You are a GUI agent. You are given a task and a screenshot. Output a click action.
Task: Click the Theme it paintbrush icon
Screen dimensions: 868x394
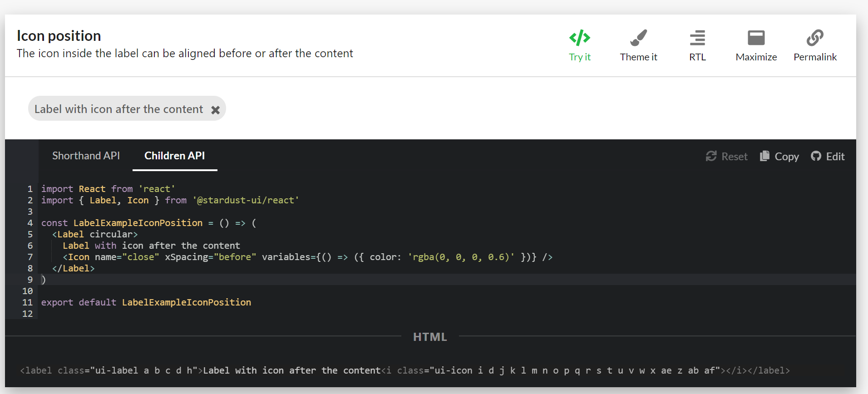pyautogui.click(x=638, y=38)
